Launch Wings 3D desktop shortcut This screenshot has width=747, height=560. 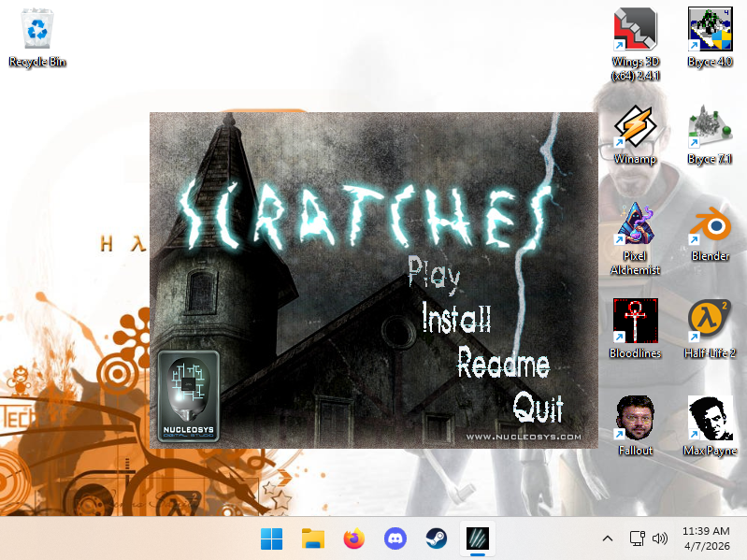coord(635,44)
